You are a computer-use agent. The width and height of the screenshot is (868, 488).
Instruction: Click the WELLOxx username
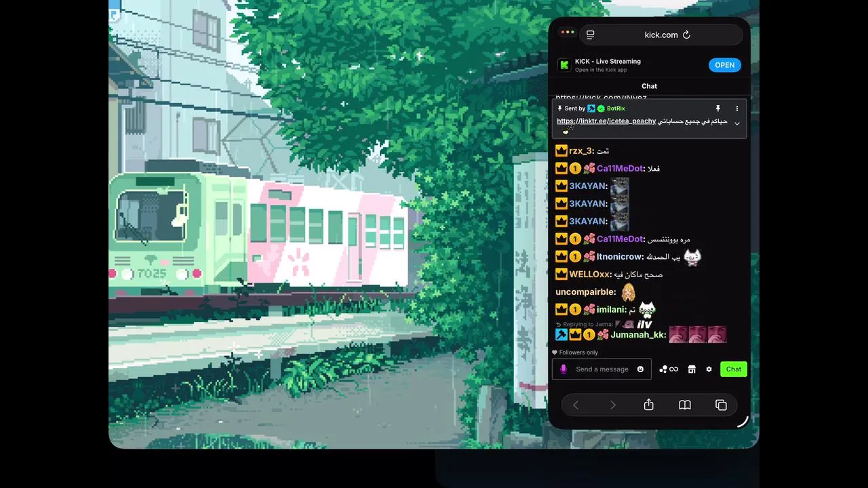(589, 274)
